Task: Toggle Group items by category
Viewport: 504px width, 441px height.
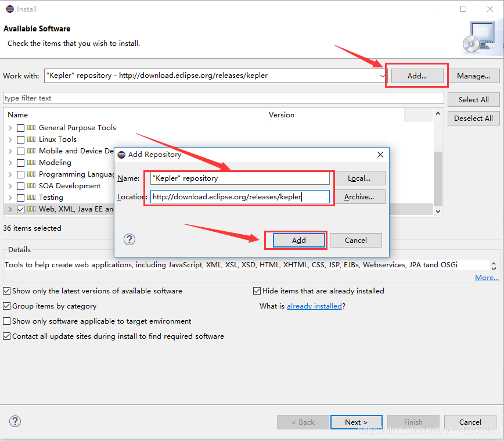Action: [x=7, y=306]
